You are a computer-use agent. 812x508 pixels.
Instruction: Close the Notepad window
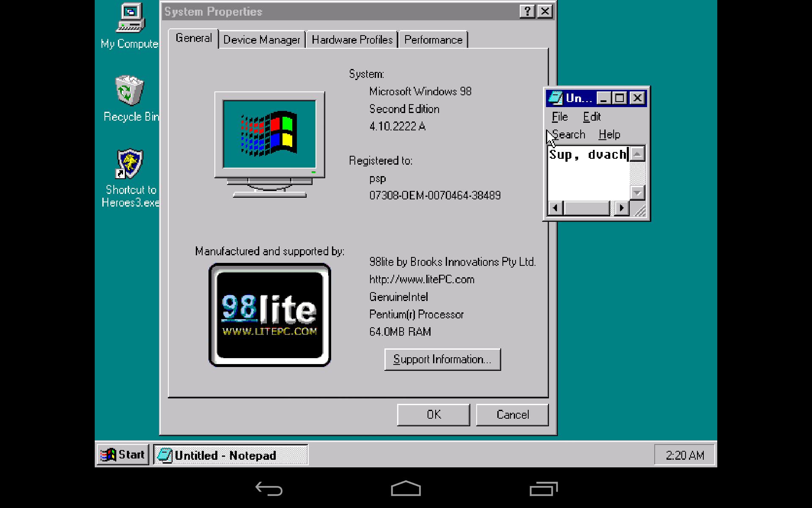(637, 98)
